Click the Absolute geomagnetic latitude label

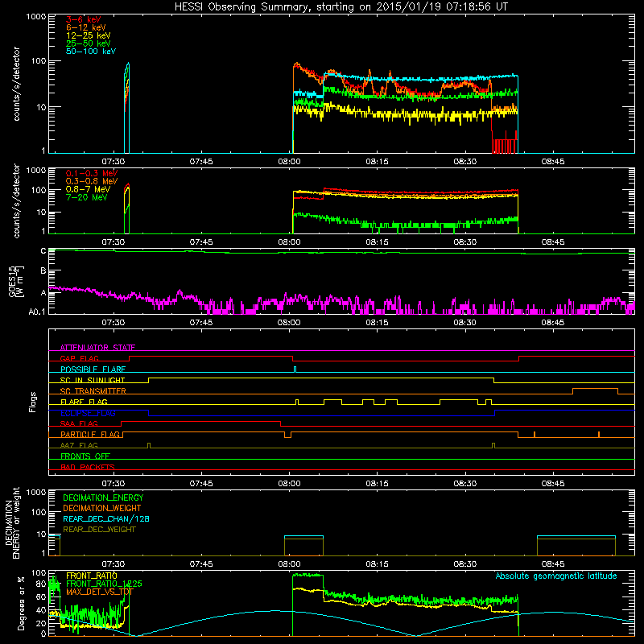pyautogui.click(x=556, y=576)
